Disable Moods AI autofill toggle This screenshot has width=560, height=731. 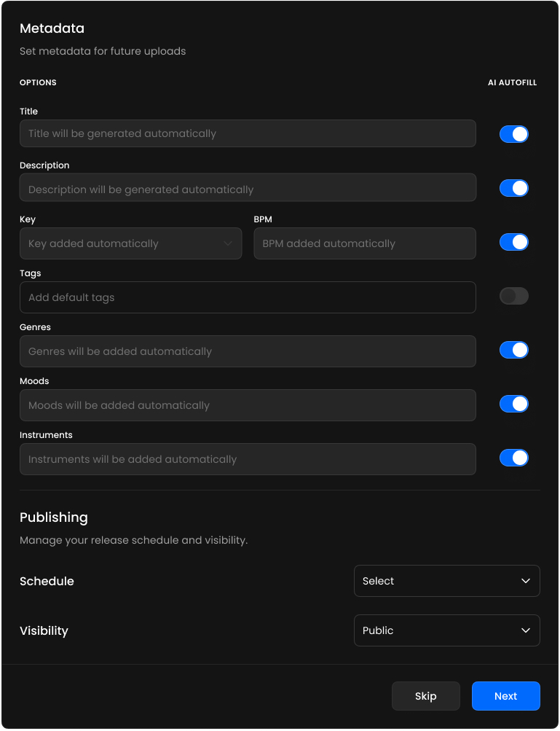tap(513, 404)
